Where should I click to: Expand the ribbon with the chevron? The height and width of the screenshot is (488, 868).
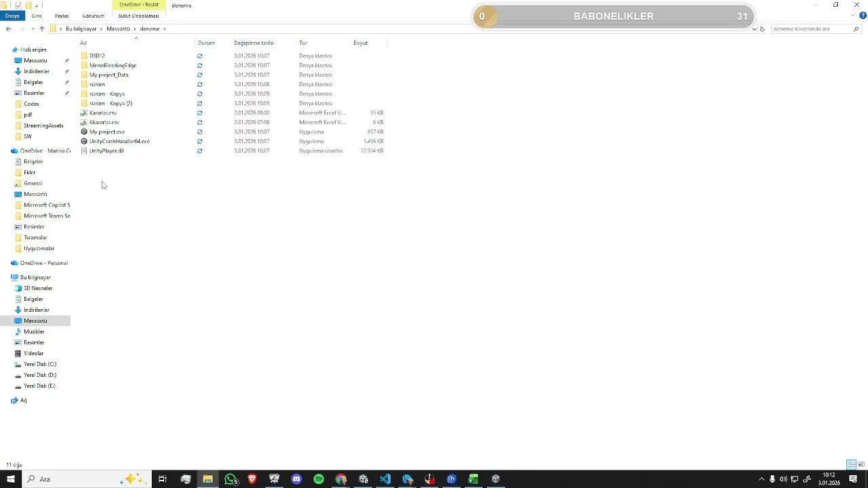[854, 16]
